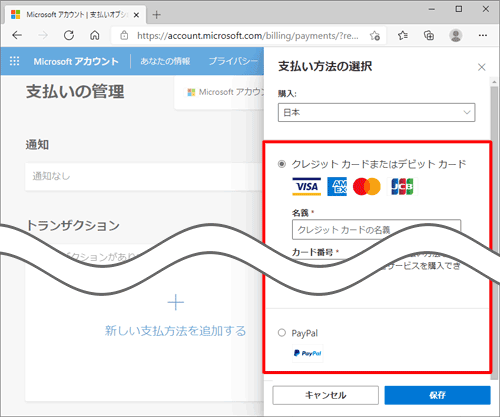Open a new browser tab
Viewport: 500px width, 417px height.
point(156,15)
